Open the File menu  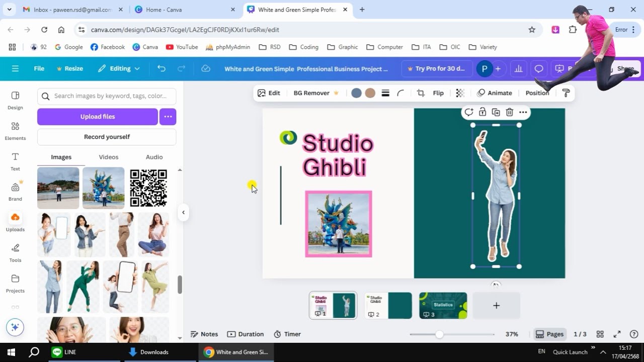point(39,68)
